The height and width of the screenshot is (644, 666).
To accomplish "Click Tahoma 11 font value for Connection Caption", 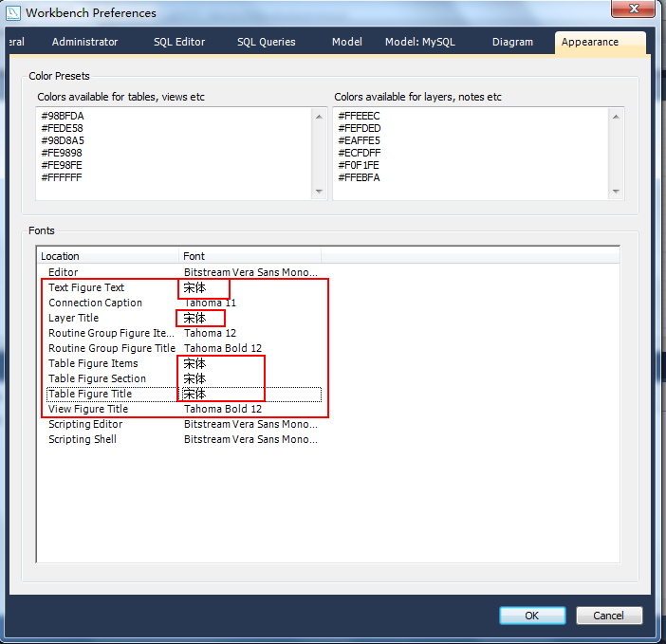I will [210, 303].
